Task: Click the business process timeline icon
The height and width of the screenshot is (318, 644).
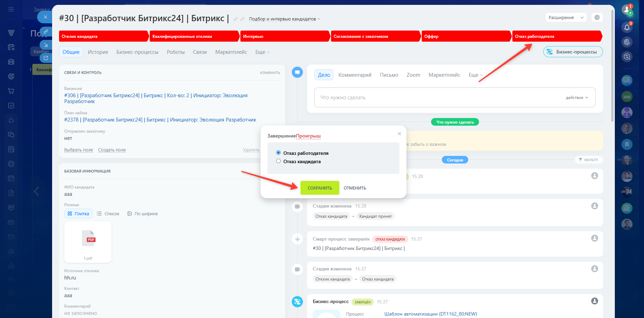Action: coord(297,302)
